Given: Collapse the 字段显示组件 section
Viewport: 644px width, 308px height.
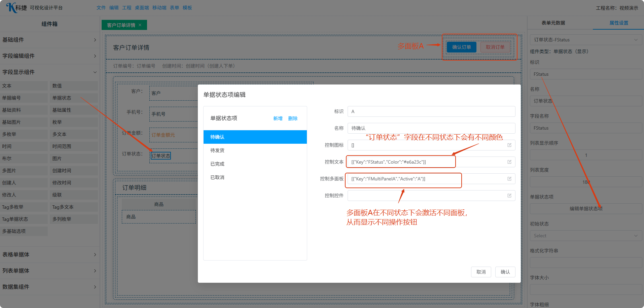Looking at the screenshot, I should pos(49,72).
